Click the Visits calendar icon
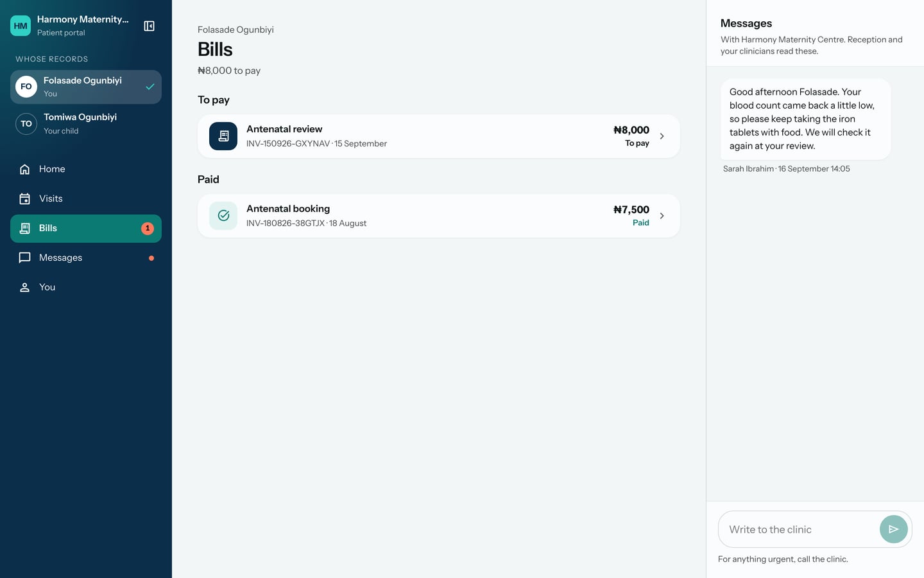This screenshot has width=924, height=578. 24,198
